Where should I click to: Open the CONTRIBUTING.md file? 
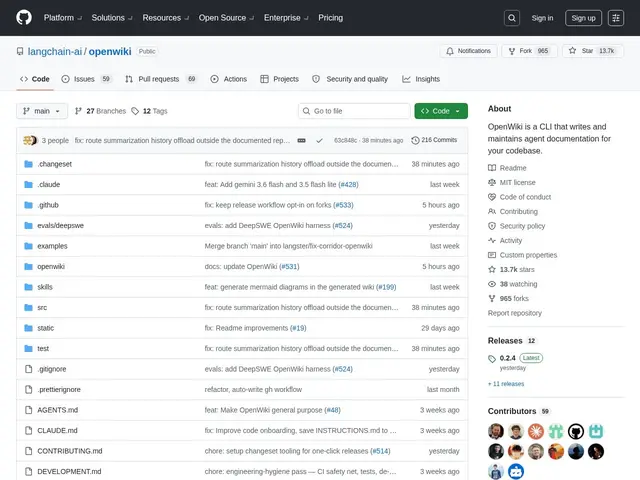70,451
